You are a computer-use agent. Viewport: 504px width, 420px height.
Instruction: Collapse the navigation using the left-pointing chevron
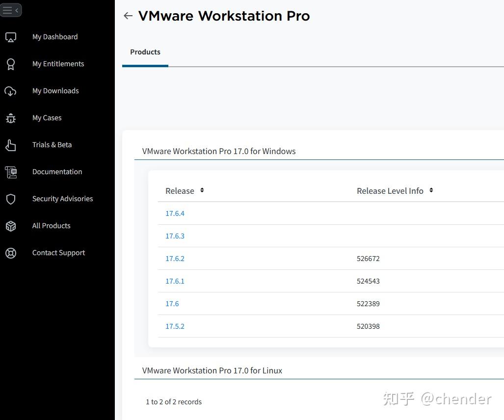[x=17, y=9]
